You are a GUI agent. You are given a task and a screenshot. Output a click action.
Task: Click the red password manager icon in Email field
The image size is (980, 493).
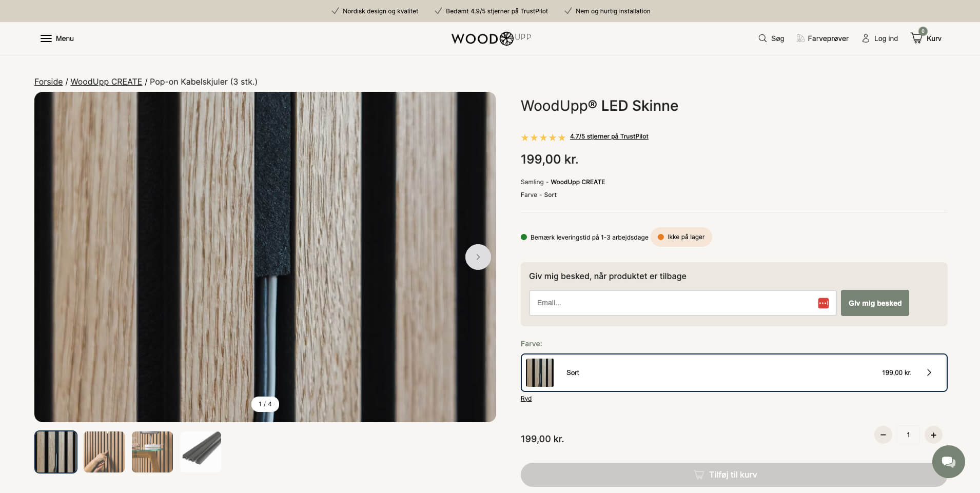(823, 303)
